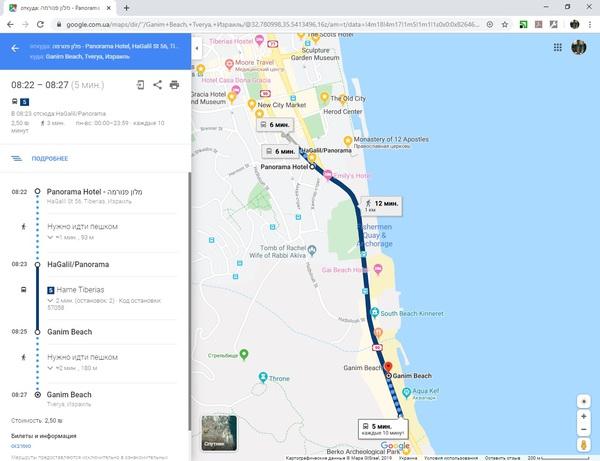Open Google account avatar on map
The width and height of the screenshot is (600, 461).
click(x=579, y=47)
